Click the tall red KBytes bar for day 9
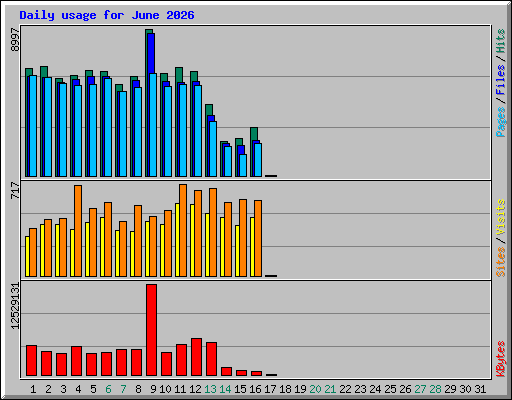This screenshot has width=512, height=400. (152, 330)
